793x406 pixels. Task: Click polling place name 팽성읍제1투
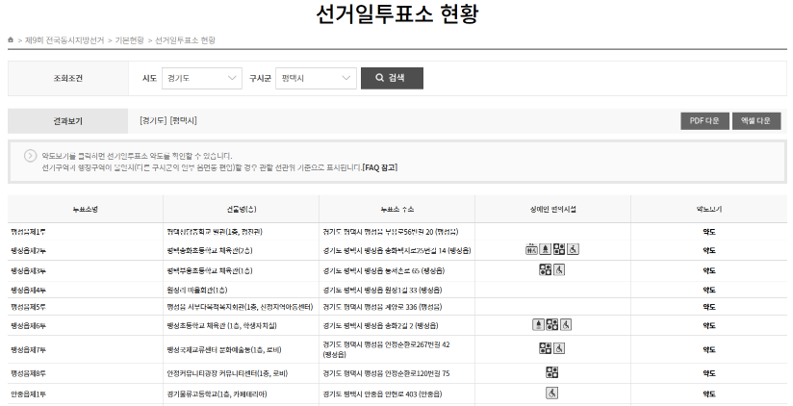pyautogui.click(x=28, y=232)
